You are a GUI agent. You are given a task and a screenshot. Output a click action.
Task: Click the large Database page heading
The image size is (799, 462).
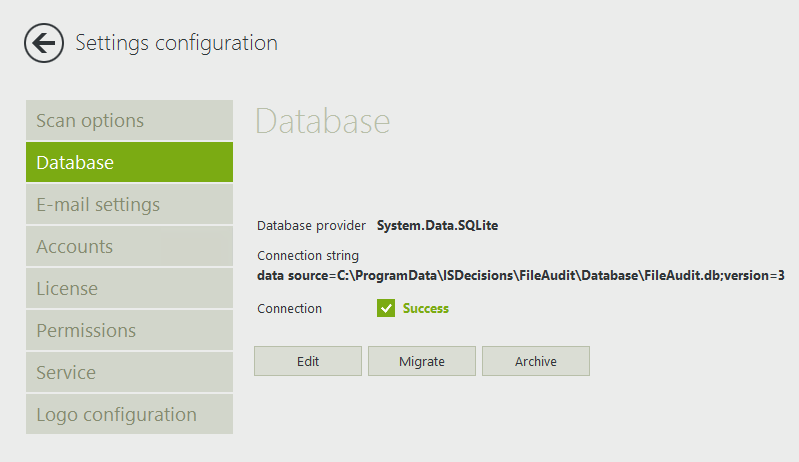pyautogui.click(x=322, y=121)
